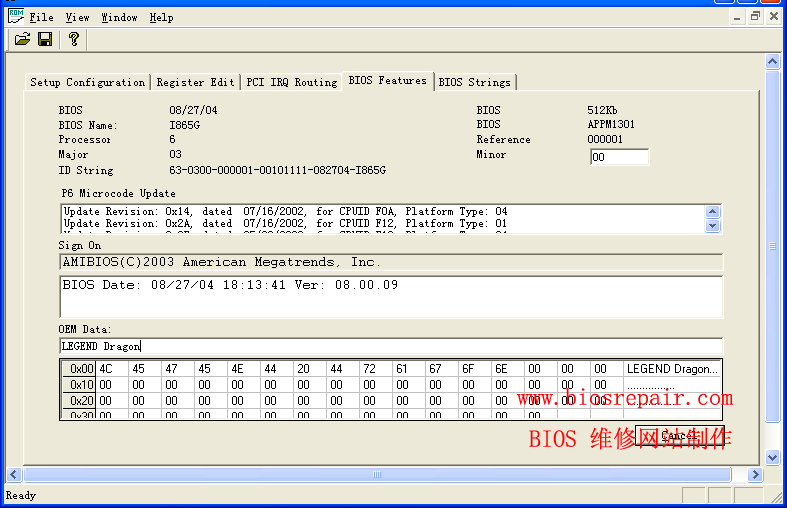
Task: Click hex cell 6E in row 0x00
Action: click(x=508, y=369)
